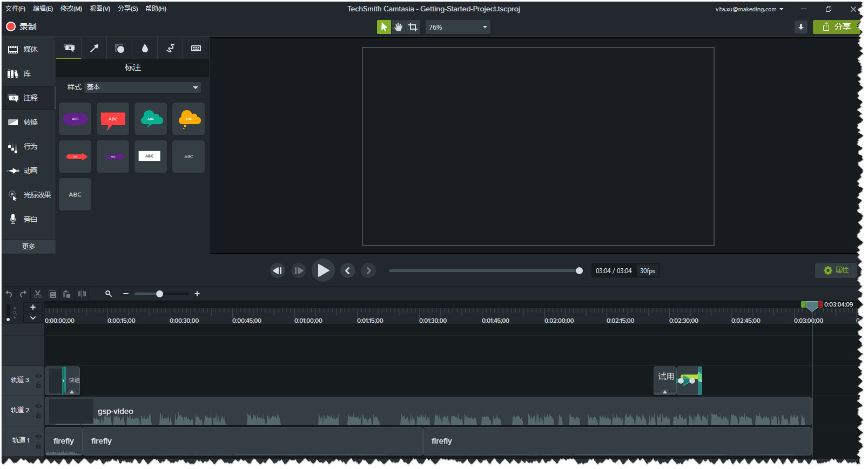The width and height of the screenshot is (868, 469).
Task: Expand the 76% canvas zoom dropdown
Action: pos(485,27)
